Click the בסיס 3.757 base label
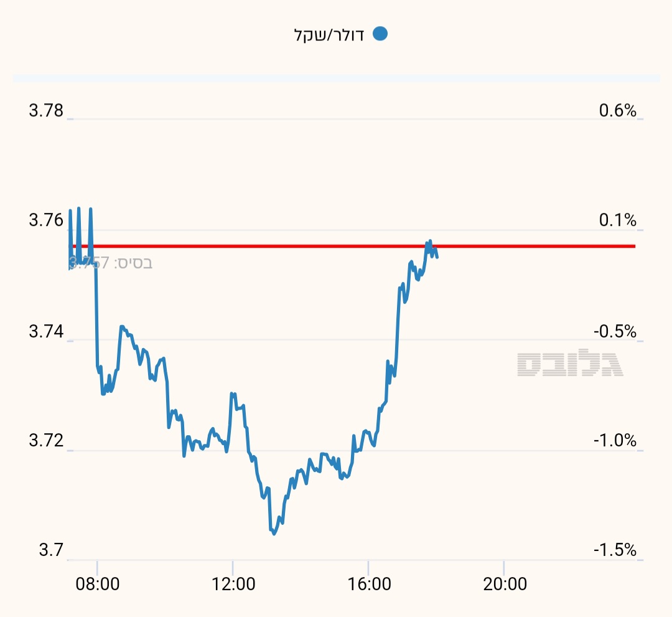 (x=111, y=263)
